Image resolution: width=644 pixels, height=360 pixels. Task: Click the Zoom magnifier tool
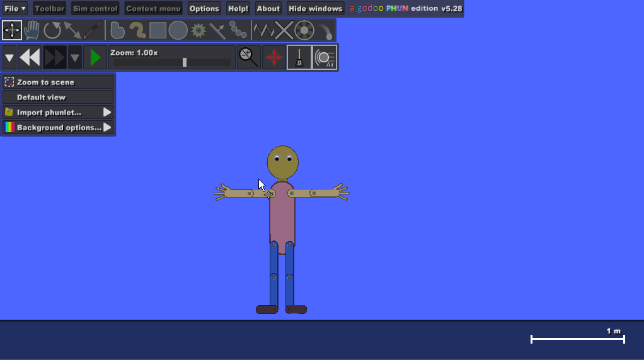(248, 57)
